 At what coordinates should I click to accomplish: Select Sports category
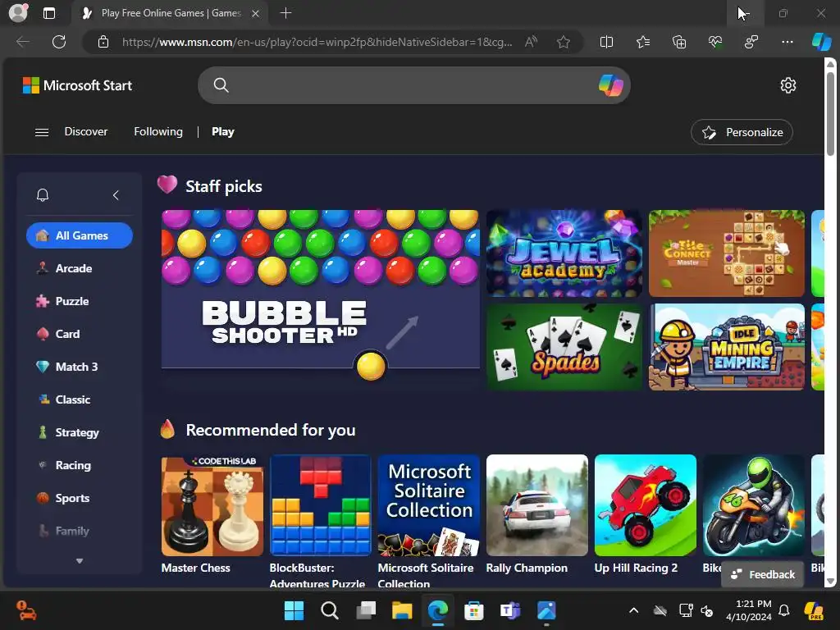tap(80, 498)
